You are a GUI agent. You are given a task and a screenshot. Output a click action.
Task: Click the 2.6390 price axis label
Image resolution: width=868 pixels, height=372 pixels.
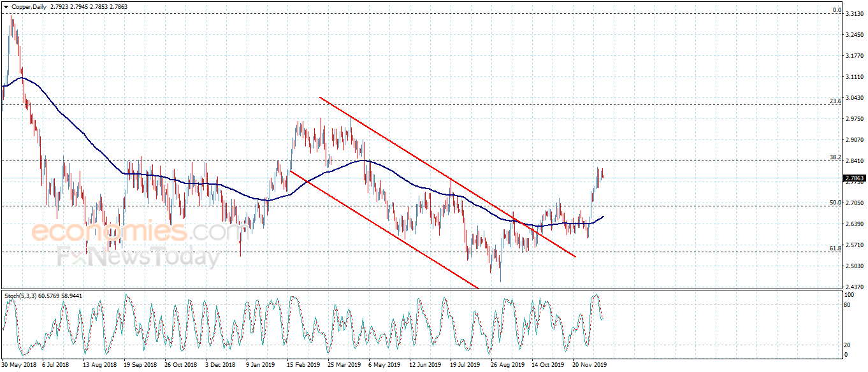(x=853, y=224)
